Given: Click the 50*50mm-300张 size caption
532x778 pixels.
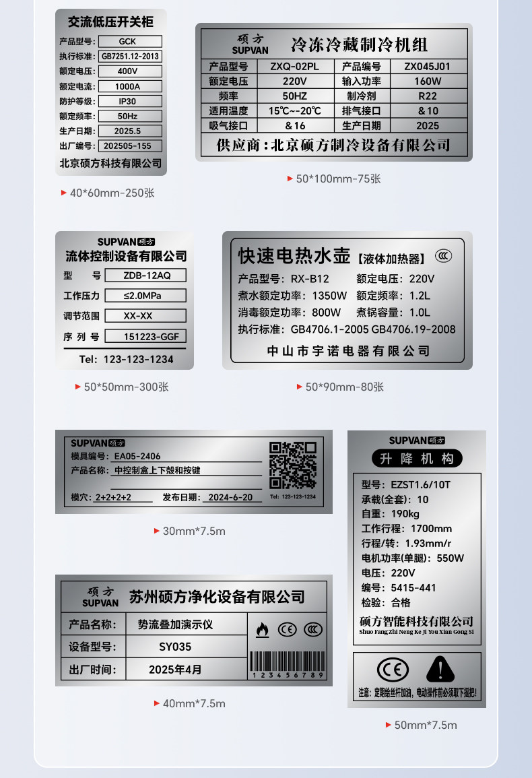Looking at the screenshot, I should pyautogui.click(x=126, y=387).
